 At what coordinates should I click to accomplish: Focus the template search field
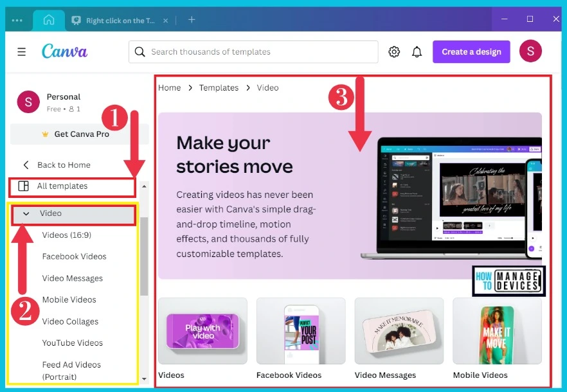(253, 51)
